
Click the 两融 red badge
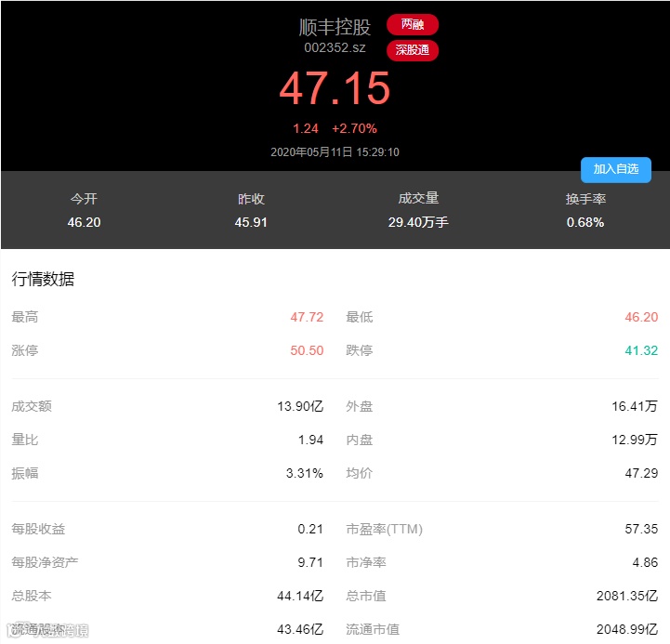pyautogui.click(x=413, y=24)
